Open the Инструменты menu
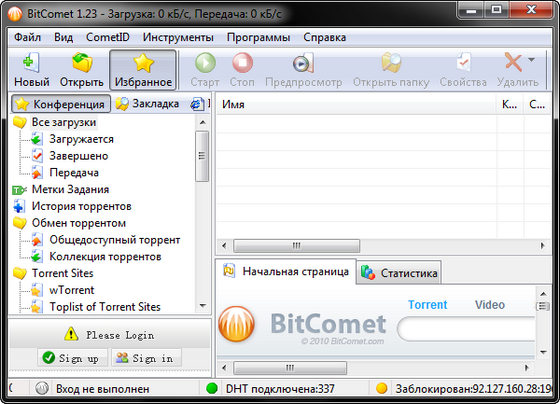The width and height of the screenshot is (560, 404). coord(178,37)
